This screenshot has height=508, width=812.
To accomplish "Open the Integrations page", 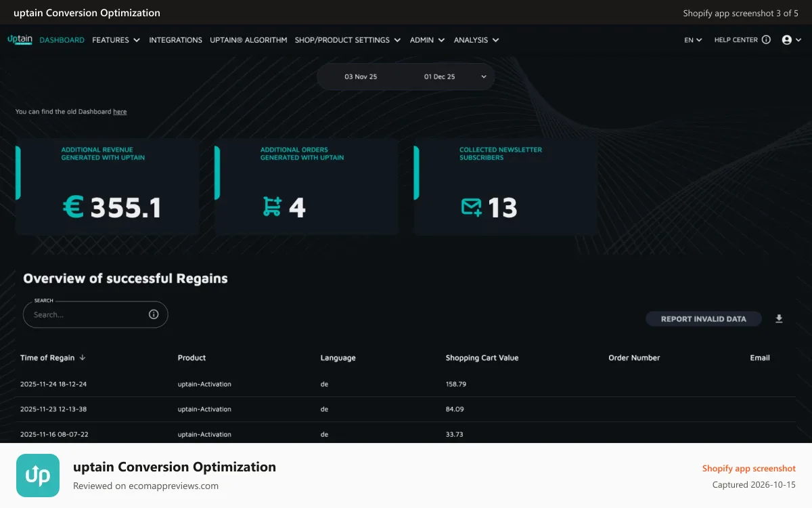I will (175, 40).
